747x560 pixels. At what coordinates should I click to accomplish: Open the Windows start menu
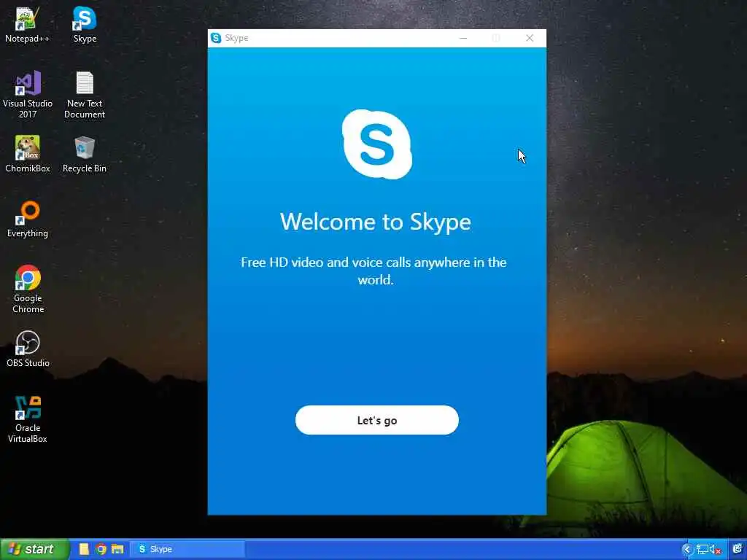[35, 549]
